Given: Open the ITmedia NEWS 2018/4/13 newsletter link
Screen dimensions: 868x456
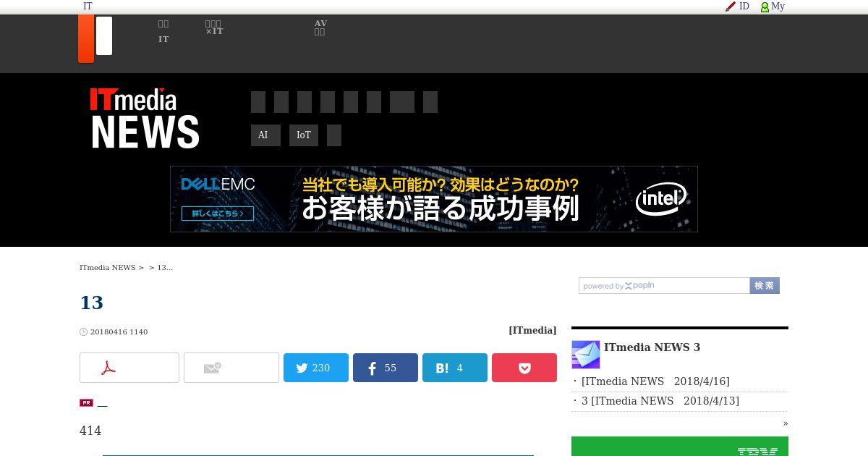Looking at the screenshot, I should pyautogui.click(x=660, y=401).
